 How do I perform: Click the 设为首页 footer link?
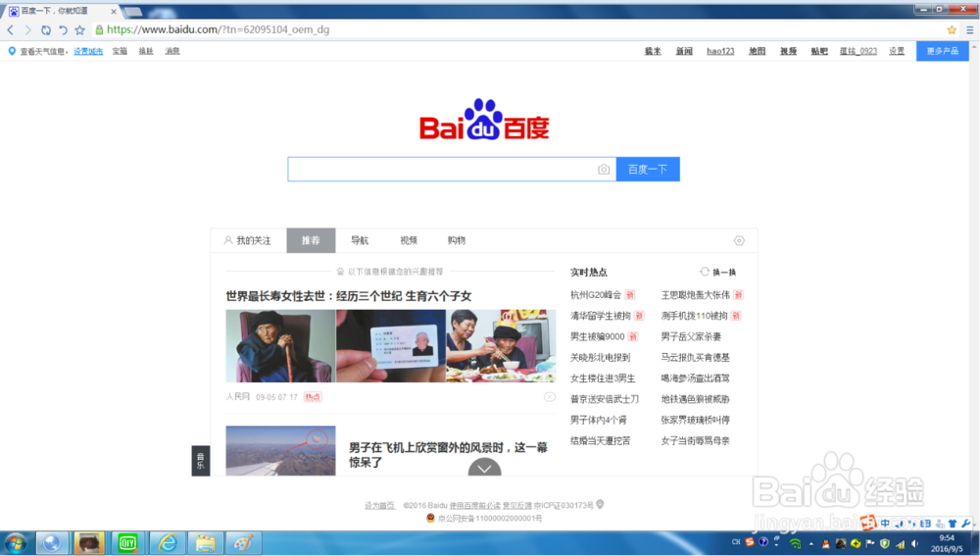click(x=379, y=505)
